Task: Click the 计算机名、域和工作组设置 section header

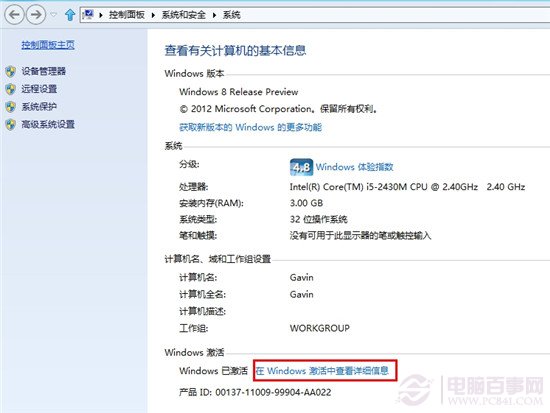Action: [218, 259]
